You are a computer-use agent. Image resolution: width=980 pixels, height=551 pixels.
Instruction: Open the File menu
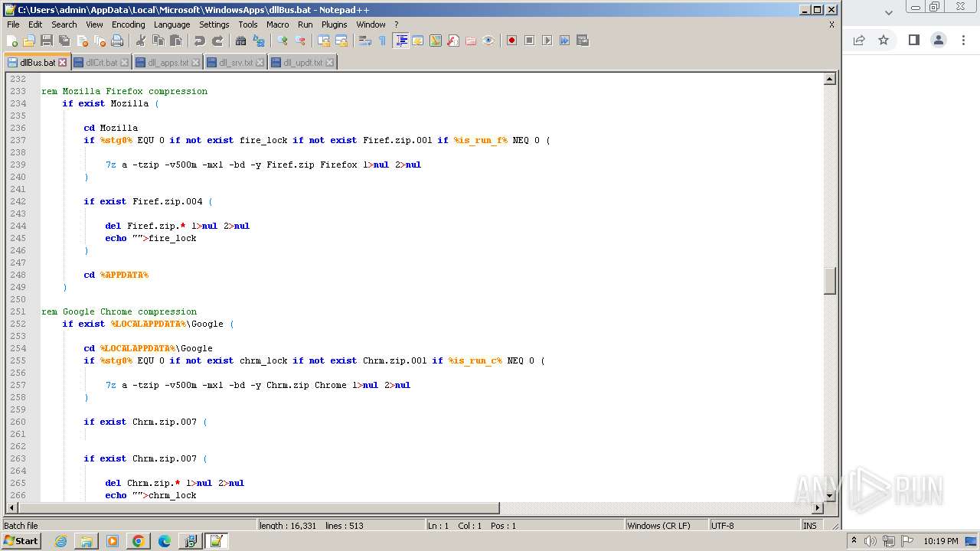(x=13, y=24)
